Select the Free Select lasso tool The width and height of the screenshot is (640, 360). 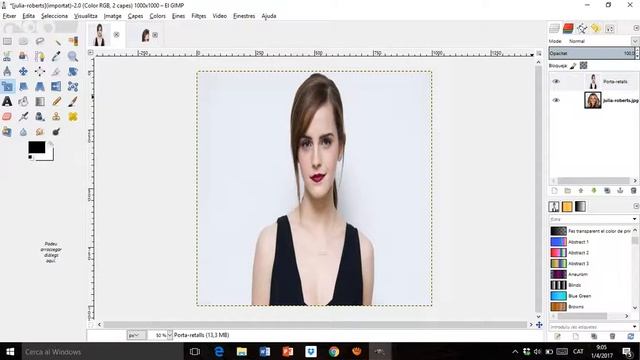40,41
